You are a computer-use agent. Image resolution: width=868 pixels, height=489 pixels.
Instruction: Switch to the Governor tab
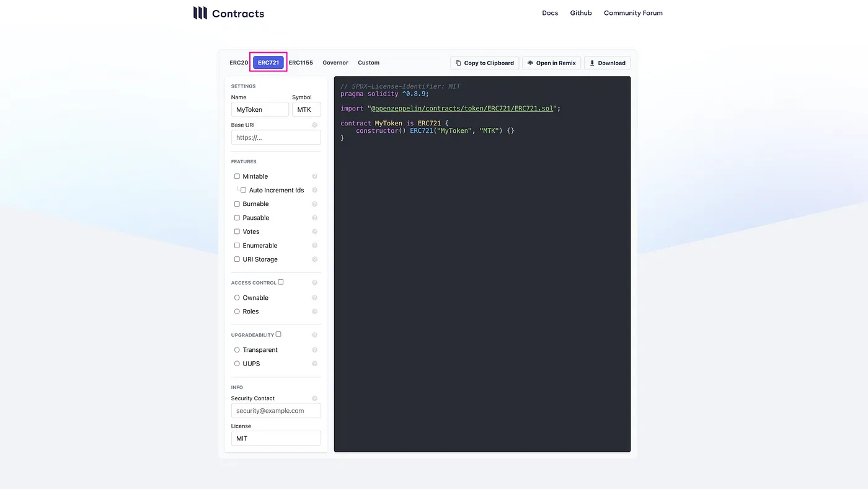(x=335, y=63)
